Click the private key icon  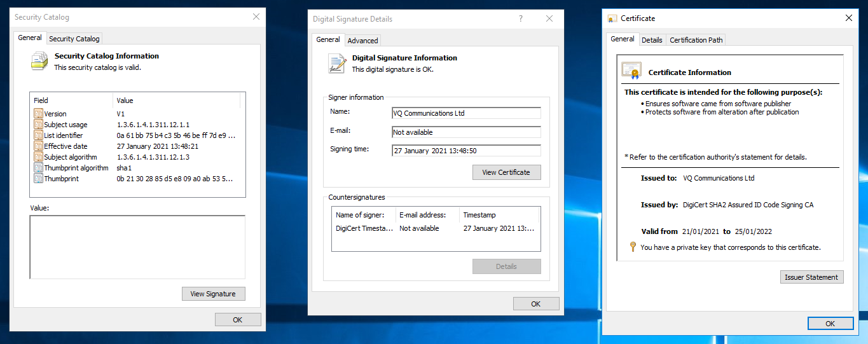[x=633, y=247]
